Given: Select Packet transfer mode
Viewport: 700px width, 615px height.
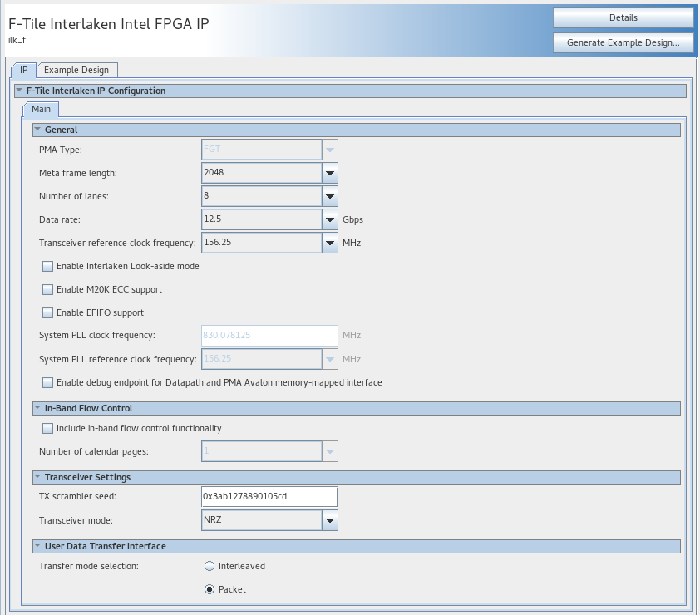Looking at the screenshot, I should pos(210,589).
